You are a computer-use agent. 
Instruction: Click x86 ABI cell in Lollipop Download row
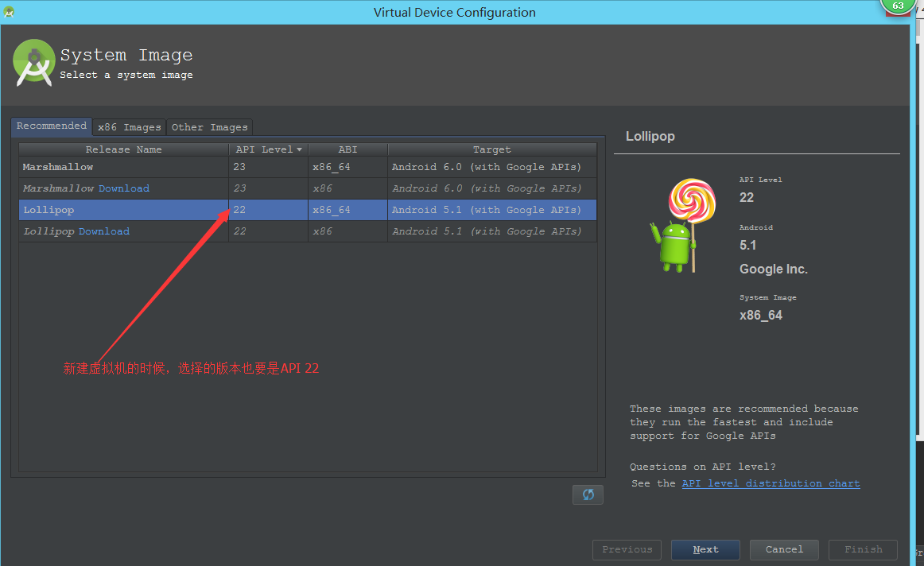coord(347,231)
